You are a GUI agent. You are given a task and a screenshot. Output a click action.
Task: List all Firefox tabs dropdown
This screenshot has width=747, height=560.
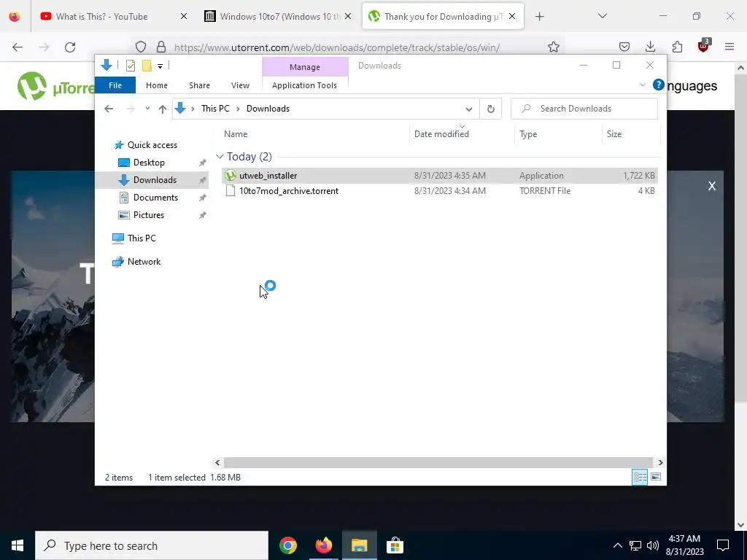602,16
